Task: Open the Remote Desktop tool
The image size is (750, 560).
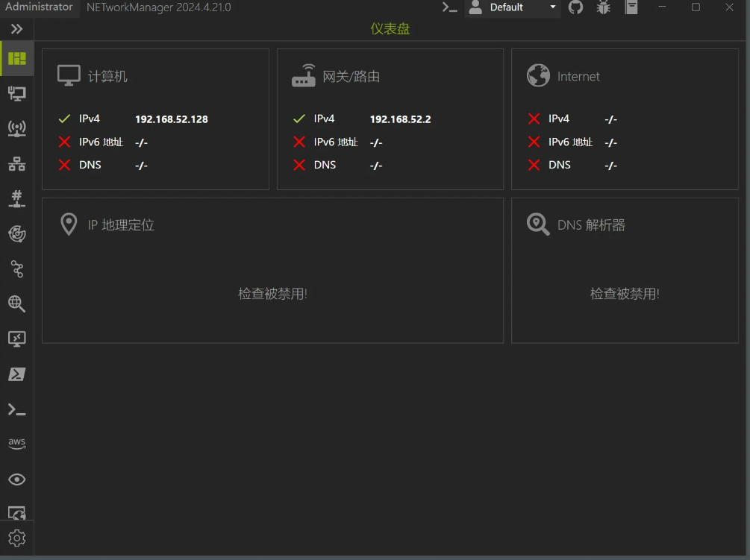Action: (17, 339)
